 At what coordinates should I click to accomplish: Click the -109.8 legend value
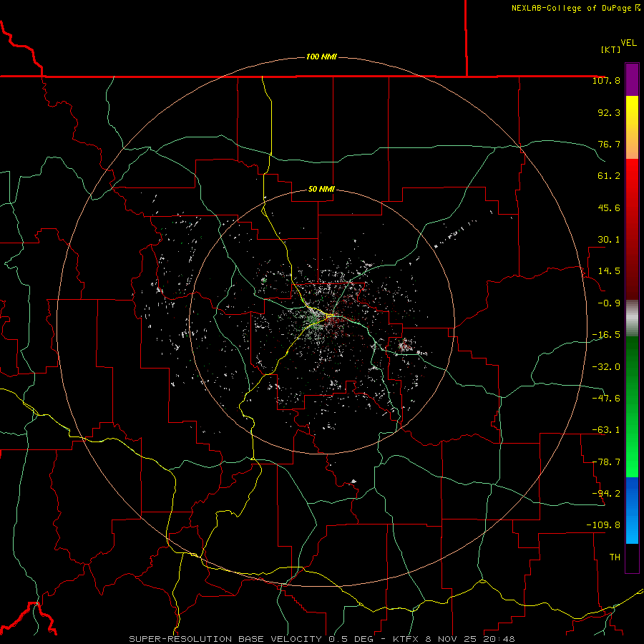click(x=603, y=525)
